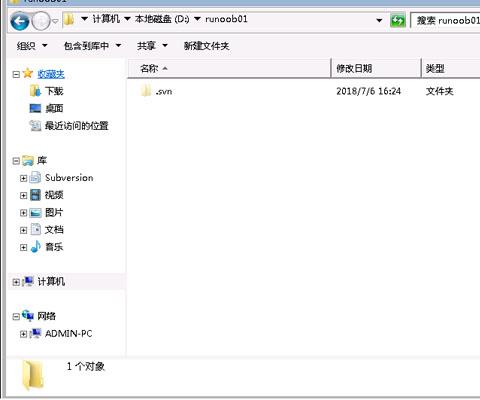Open the 共享 toolbar menu
Screen dimensions: 480x400
click(152, 46)
